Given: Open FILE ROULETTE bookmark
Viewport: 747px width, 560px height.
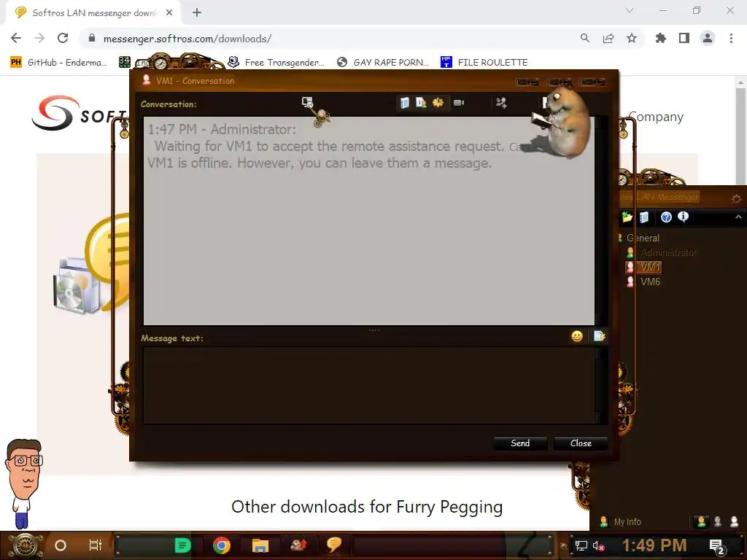Looking at the screenshot, I should coord(484,62).
